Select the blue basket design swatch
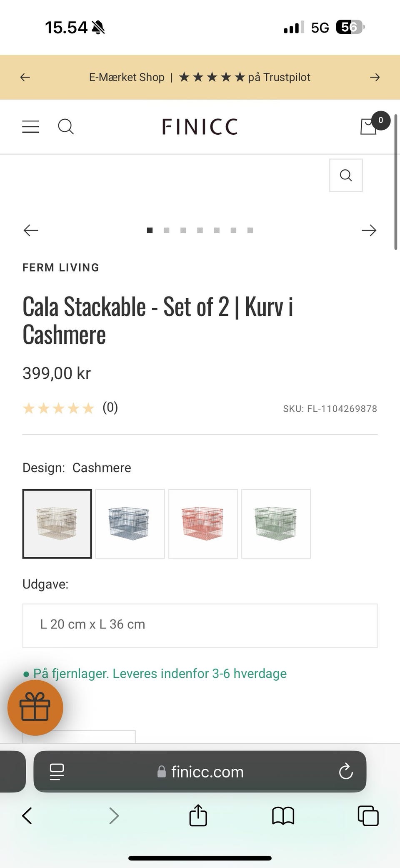 pos(130,523)
